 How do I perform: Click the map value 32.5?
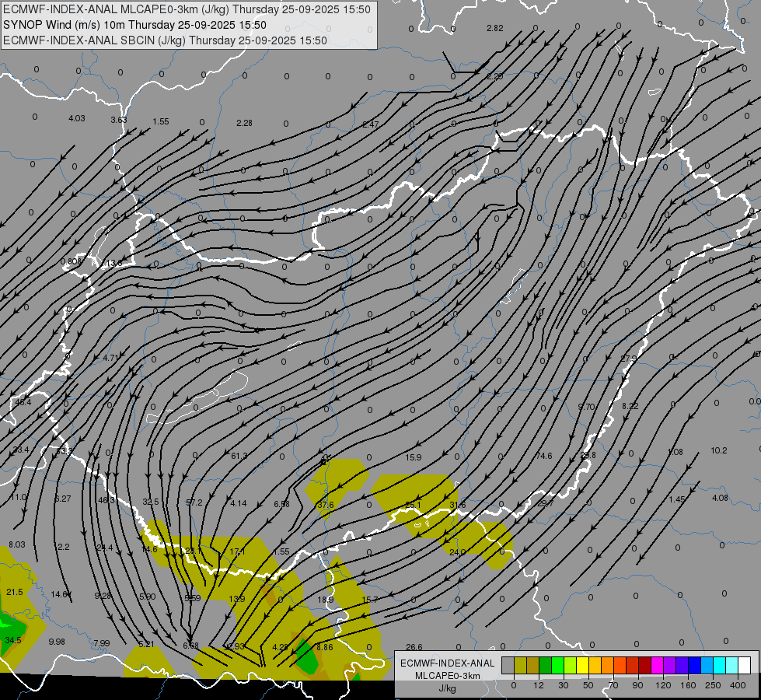pyautogui.click(x=151, y=502)
